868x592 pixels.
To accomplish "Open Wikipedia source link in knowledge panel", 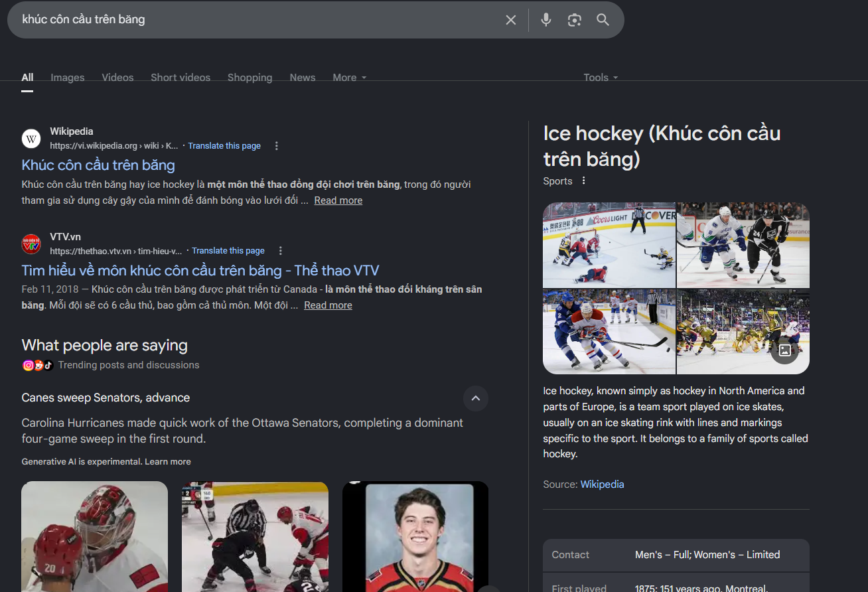I will tap(603, 484).
